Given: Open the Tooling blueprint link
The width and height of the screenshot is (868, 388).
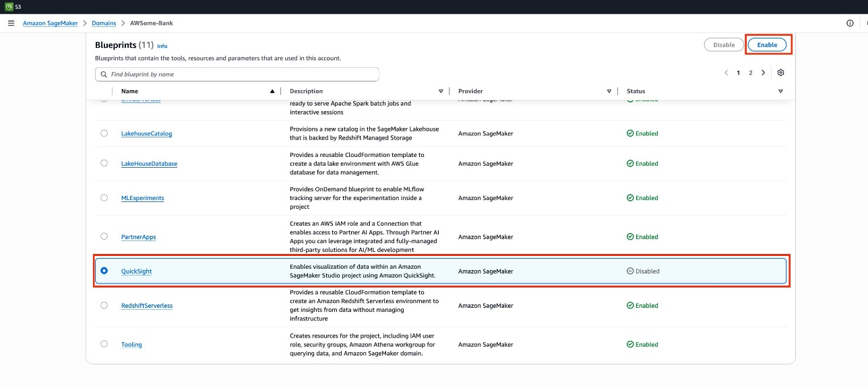Looking at the screenshot, I should pyautogui.click(x=131, y=345).
